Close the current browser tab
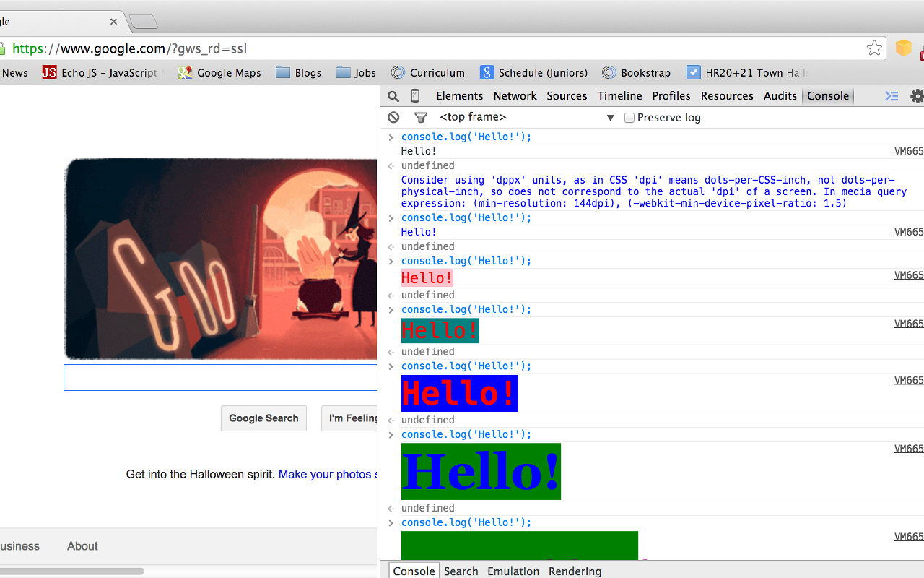Image resolution: width=924 pixels, height=578 pixels. tap(113, 22)
